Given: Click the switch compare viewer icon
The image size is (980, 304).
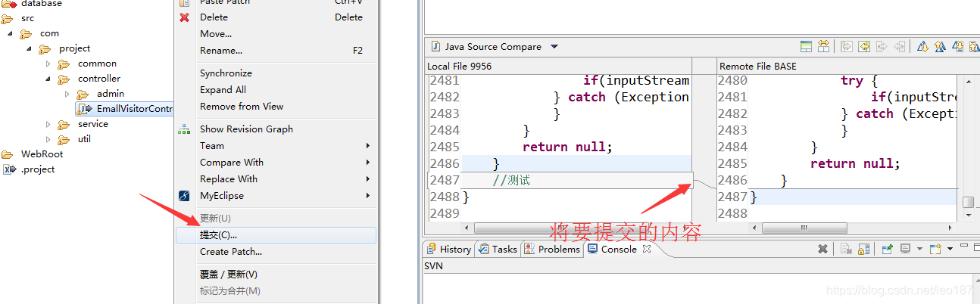Looking at the screenshot, I should click(807, 47).
